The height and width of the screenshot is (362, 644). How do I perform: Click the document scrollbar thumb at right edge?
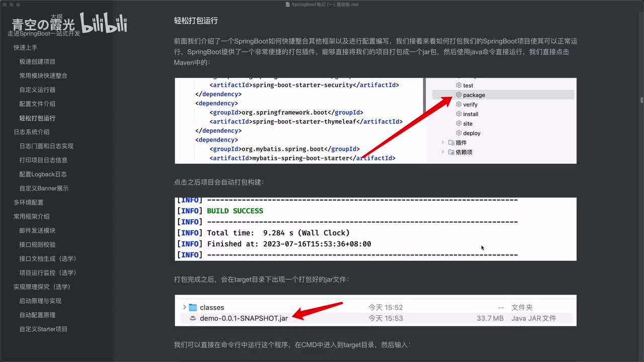[x=641, y=100]
